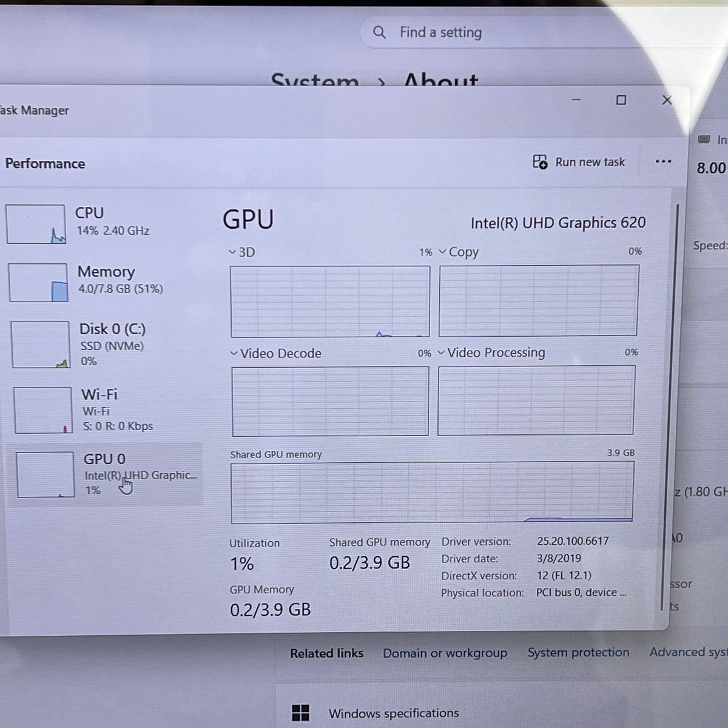Click the Run new task button label

pos(590,162)
